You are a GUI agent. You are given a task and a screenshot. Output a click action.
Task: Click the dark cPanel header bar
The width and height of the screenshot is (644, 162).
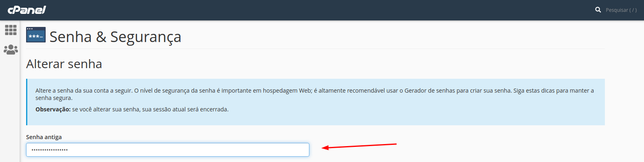[322, 10]
